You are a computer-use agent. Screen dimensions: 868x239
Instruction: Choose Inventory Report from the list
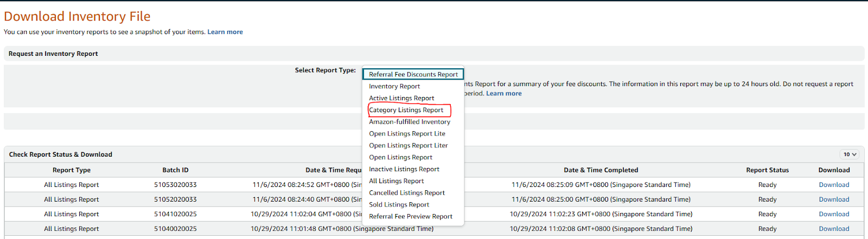click(394, 86)
